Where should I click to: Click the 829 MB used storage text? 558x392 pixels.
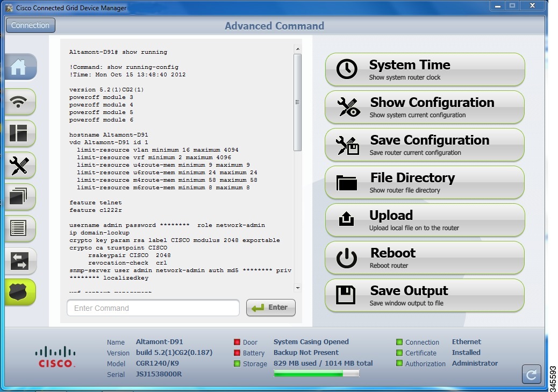point(323,364)
